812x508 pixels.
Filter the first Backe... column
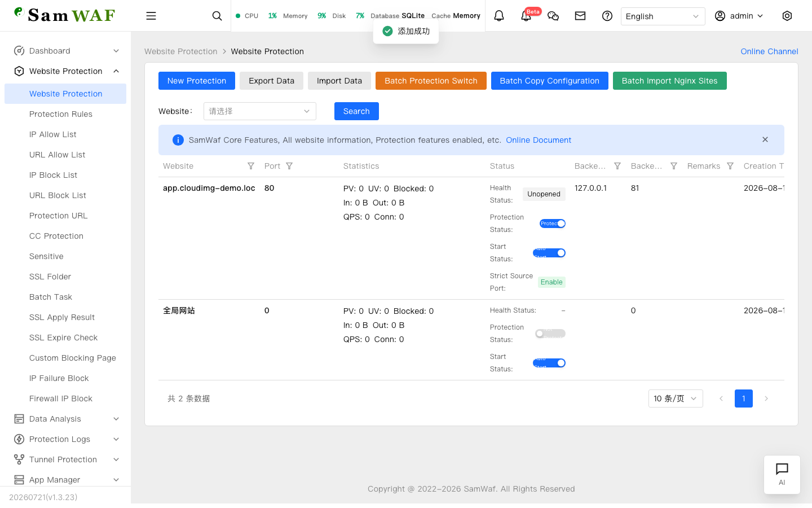(x=617, y=166)
